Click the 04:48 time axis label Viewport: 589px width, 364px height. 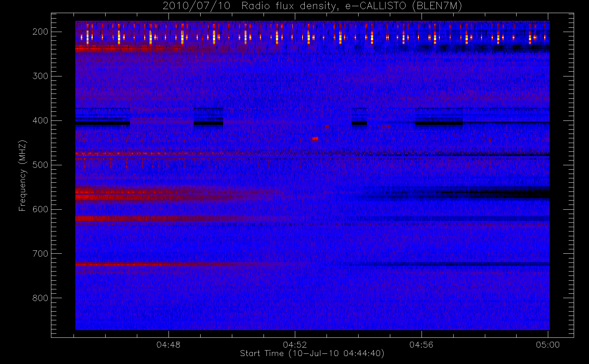point(168,345)
